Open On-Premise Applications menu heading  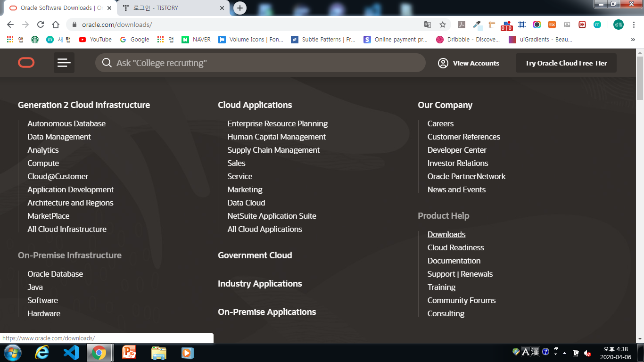click(x=267, y=312)
